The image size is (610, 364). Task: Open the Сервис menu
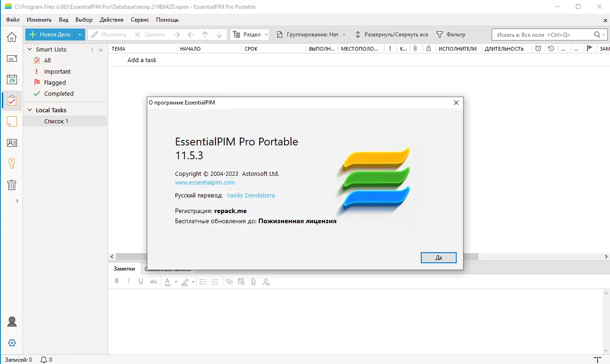(x=140, y=20)
